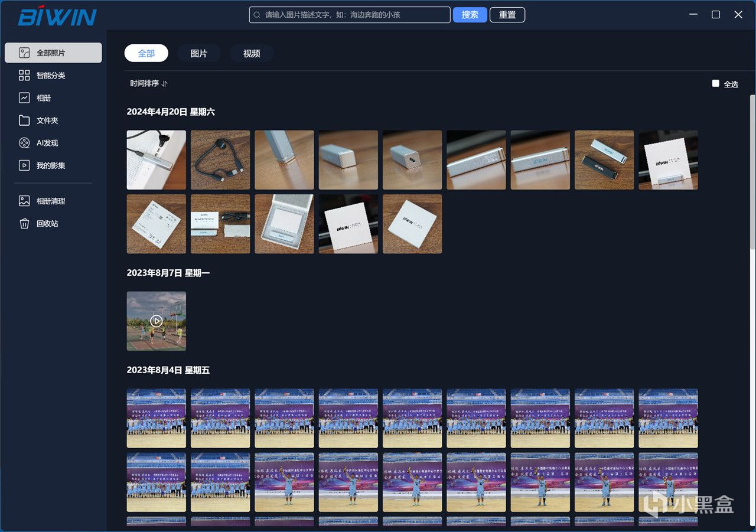The width and height of the screenshot is (756, 532).
Task: Click the 重置 reset button
Action: tap(507, 15)
